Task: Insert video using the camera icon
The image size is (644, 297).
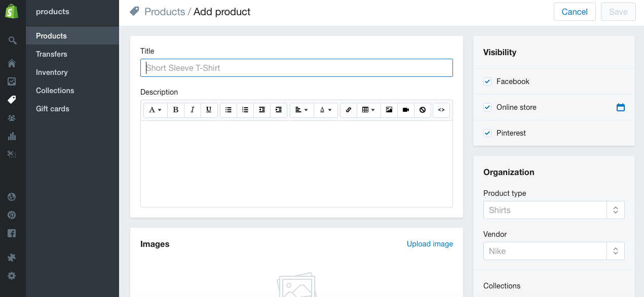Action: [406, 110]
